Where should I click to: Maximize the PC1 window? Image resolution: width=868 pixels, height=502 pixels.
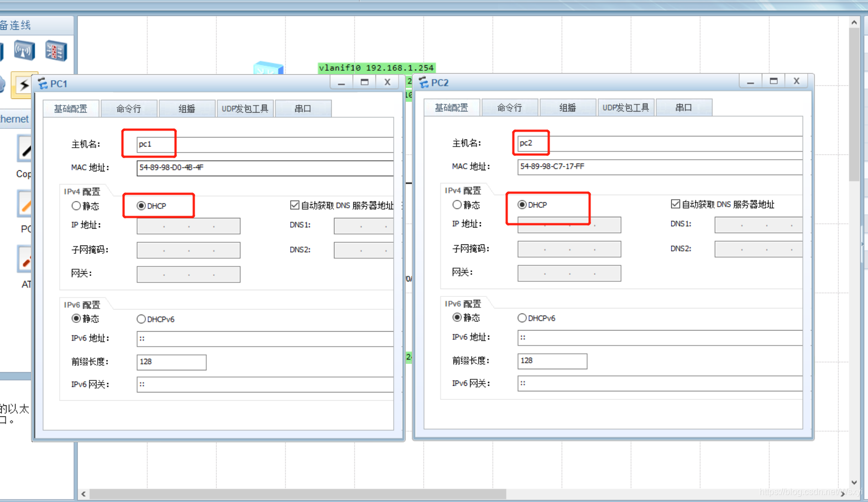[364, 82]
